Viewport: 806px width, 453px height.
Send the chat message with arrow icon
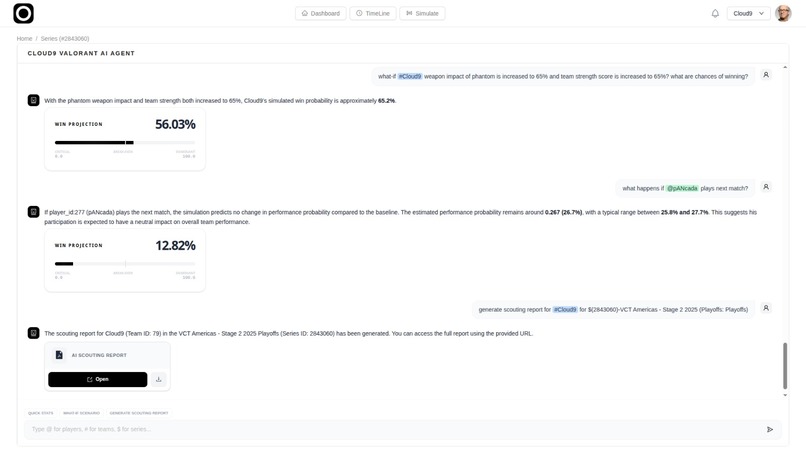point(770,429)
